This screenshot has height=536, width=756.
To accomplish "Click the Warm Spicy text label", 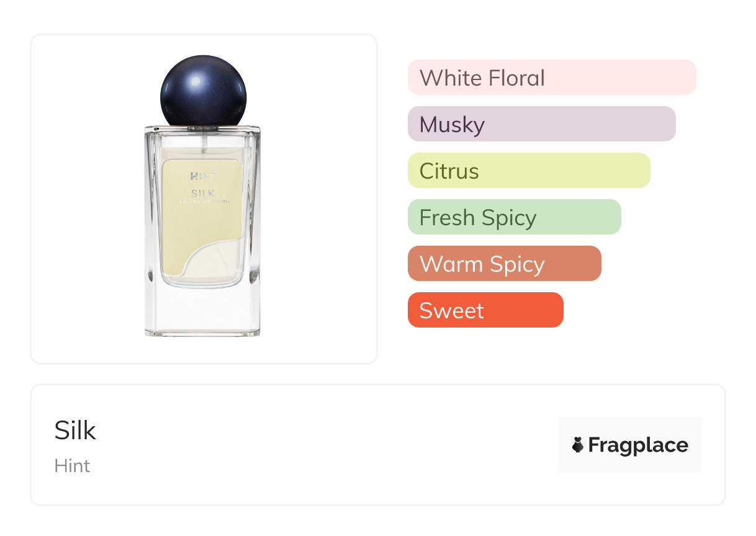I will tap(482, 264).
